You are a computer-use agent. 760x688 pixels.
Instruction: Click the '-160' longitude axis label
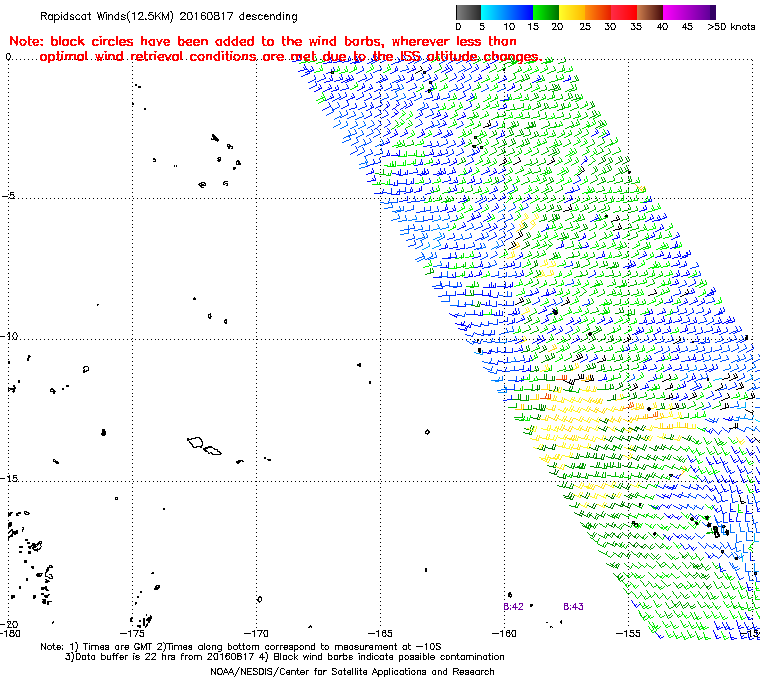[x=504, y=634]
